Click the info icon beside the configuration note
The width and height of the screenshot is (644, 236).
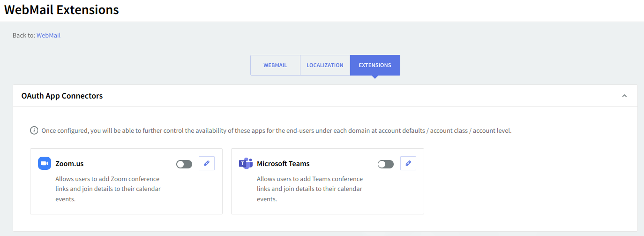[x=34, y=130]
